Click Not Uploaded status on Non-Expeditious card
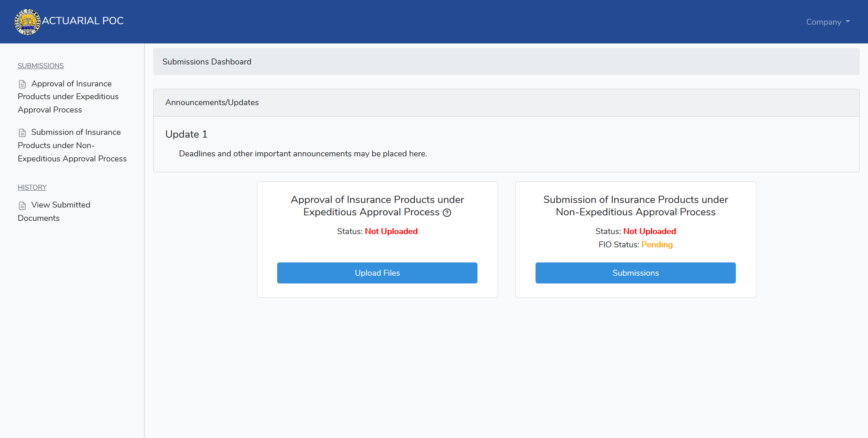Image resolution: width=868 pixels, height=438 pixels. point(649,231)
